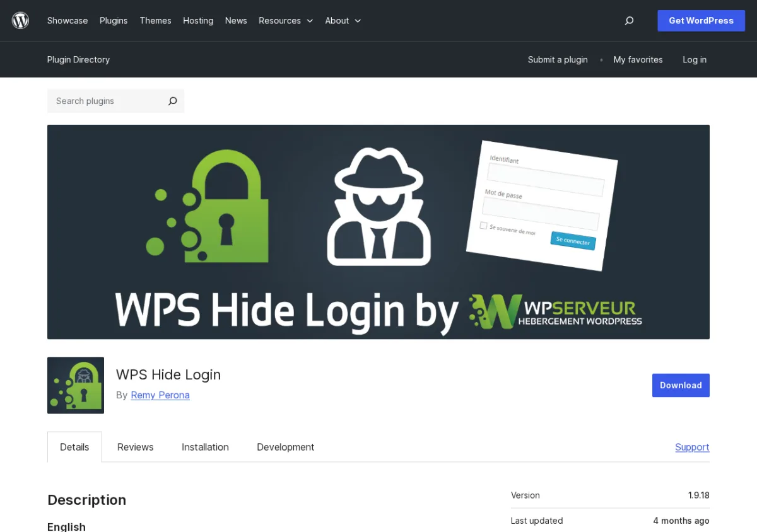Switch to the Reviews tab

[136, 447]
